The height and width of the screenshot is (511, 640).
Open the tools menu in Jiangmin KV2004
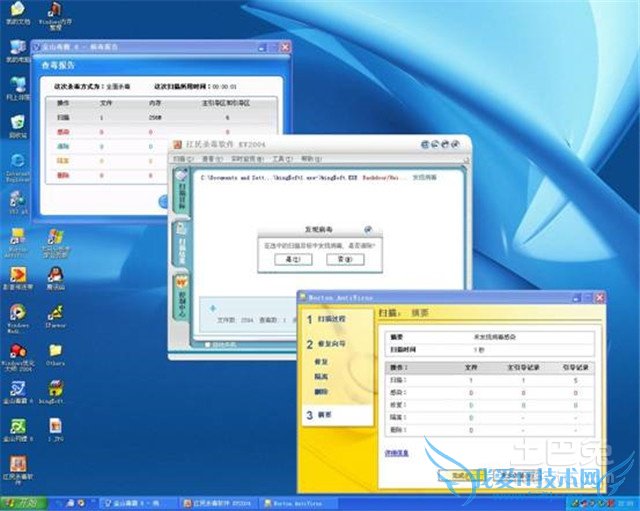coord(283,159)
